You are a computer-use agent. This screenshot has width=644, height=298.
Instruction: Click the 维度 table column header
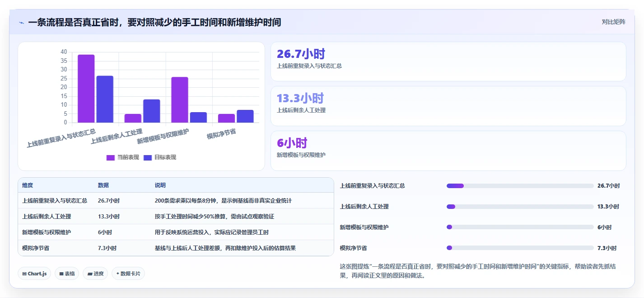(x=28, y=185)
